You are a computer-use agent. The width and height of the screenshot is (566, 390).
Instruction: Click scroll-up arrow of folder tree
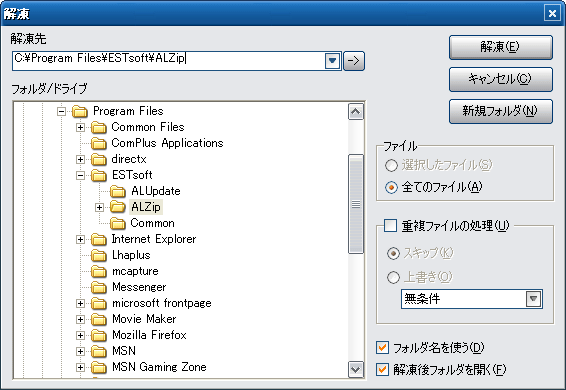(356, 112)
